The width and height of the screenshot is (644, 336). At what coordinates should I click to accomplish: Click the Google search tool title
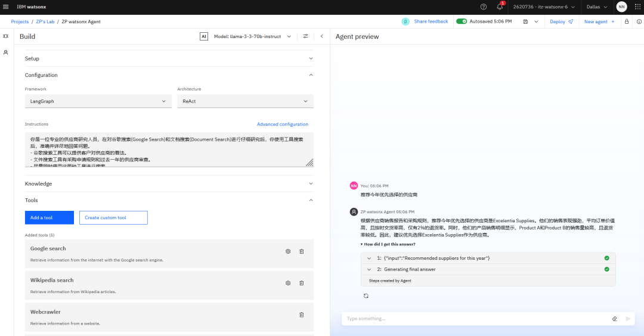point(48,248)
